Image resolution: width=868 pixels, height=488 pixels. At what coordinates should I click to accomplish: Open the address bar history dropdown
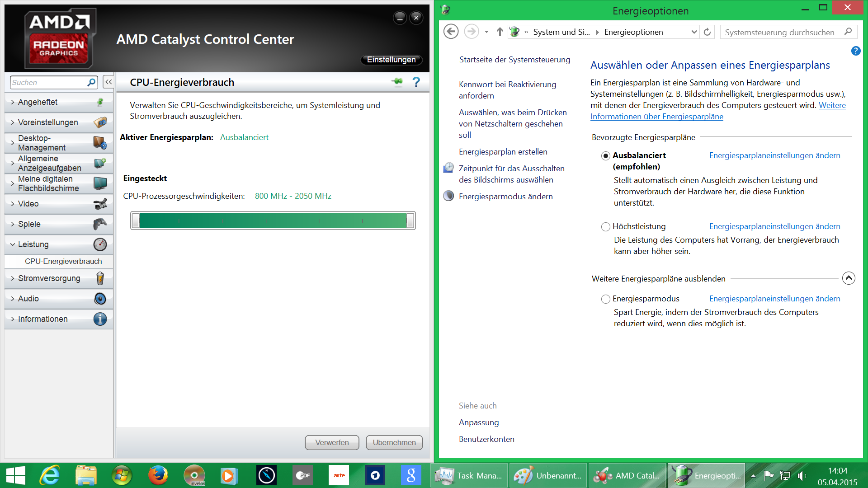pyautogui.click(x=694, y=32)
